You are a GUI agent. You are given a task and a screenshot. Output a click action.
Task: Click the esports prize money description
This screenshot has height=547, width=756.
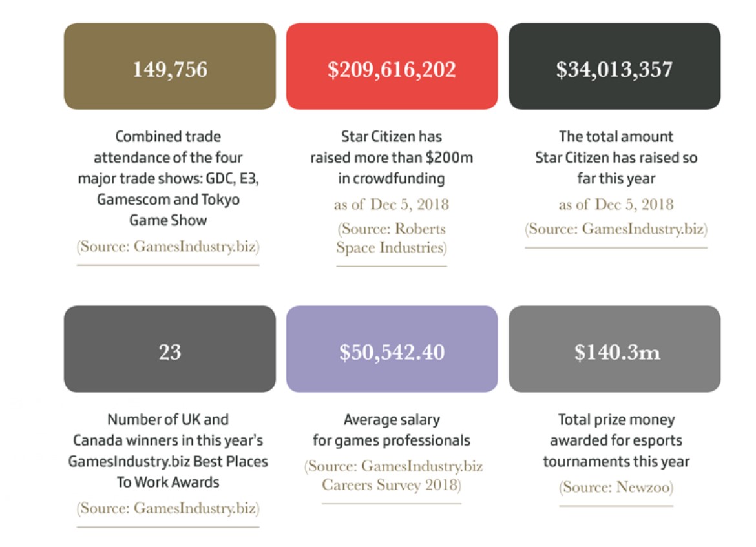tap(616, 440)
